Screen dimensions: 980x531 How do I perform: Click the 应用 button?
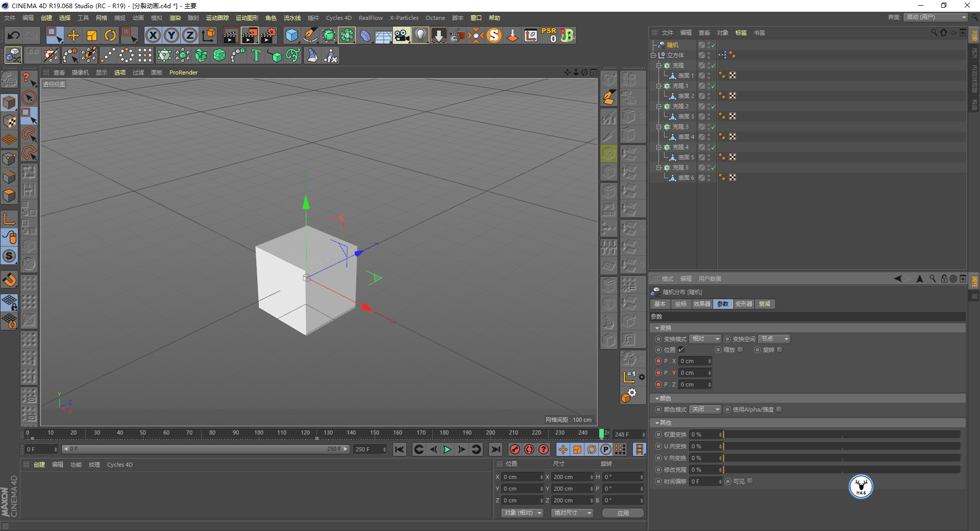tap(623, 513)
